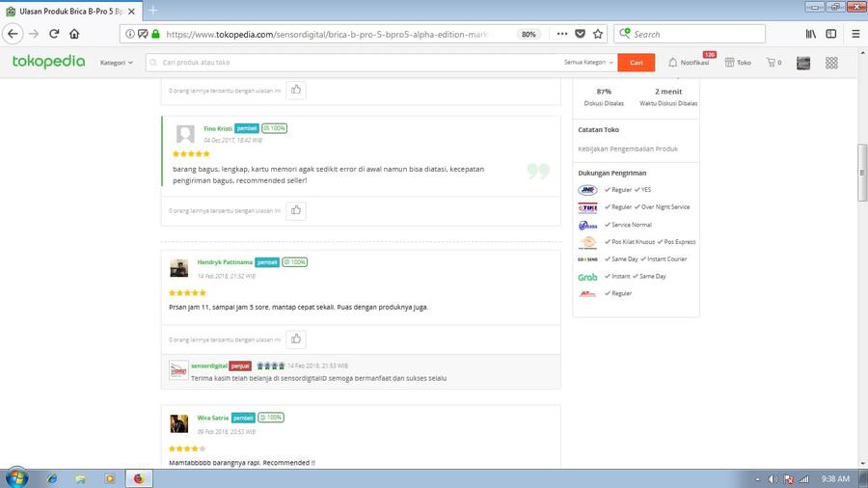Open the Notifikasi bell icon
Screen dimensions: 868x488
coord(673,63)
